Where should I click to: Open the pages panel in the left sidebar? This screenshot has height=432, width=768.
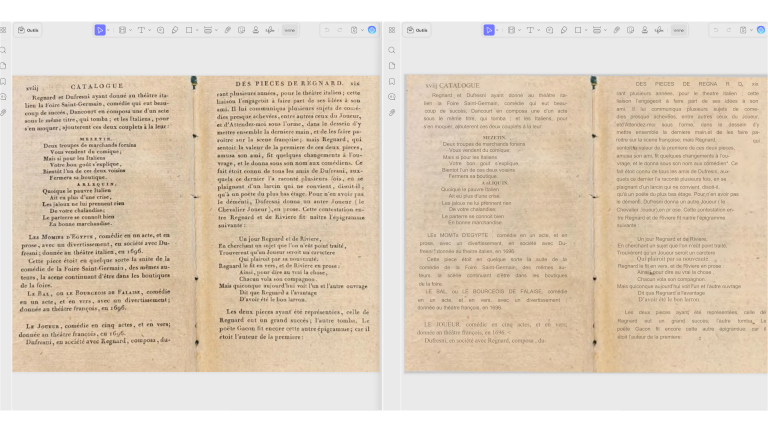coord(3,66)
